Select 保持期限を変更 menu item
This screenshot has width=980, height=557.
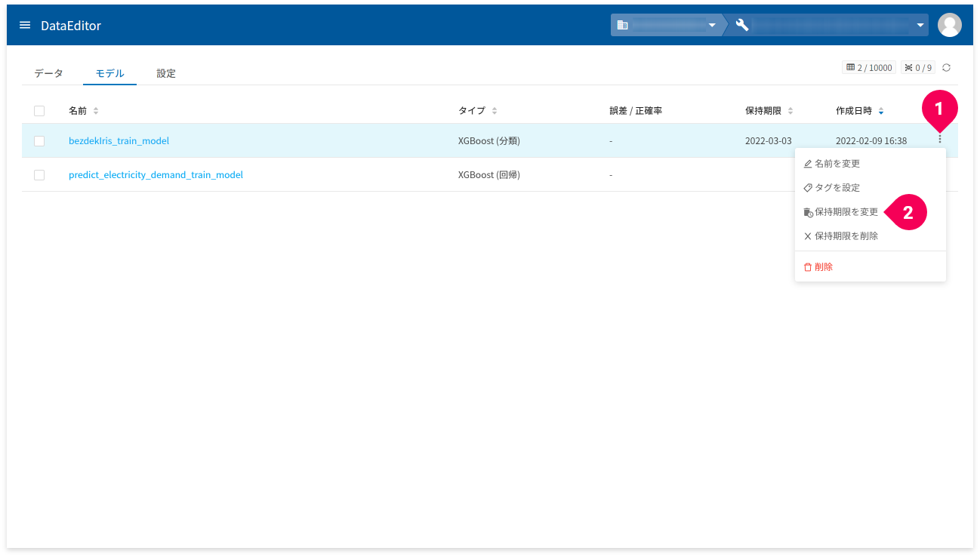click(x=870, y=212)
